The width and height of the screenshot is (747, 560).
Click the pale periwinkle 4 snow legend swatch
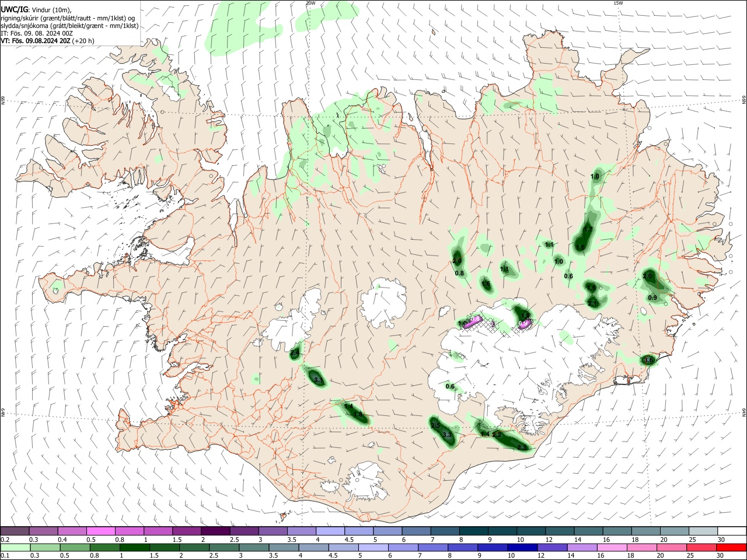pyautogui.click(x=330, y=531)
